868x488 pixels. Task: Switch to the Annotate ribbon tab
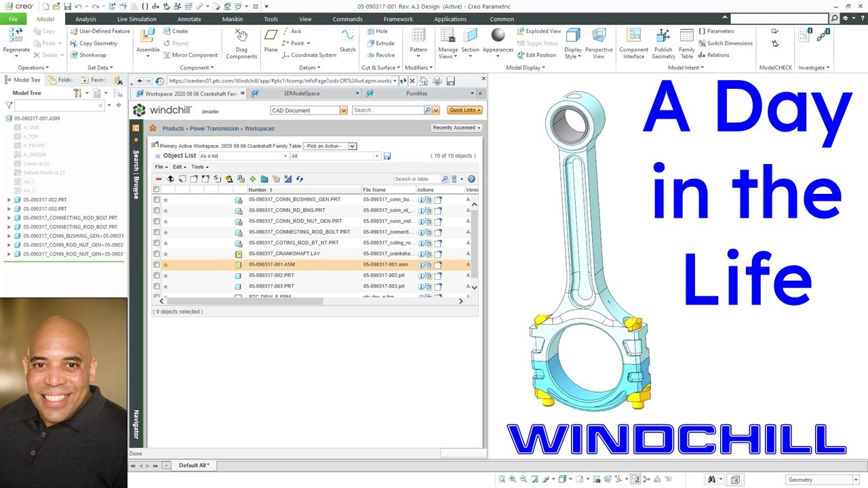(189, 19)
